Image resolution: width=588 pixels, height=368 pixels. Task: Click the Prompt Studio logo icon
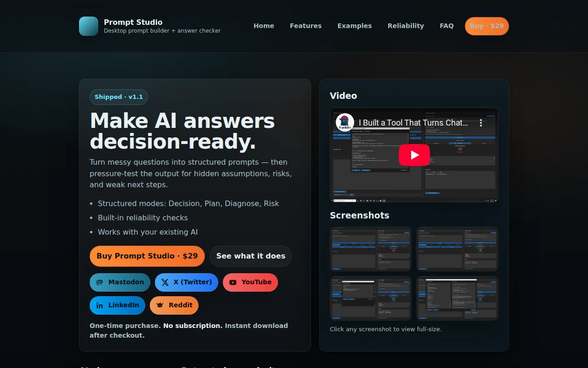coord(89,26)
